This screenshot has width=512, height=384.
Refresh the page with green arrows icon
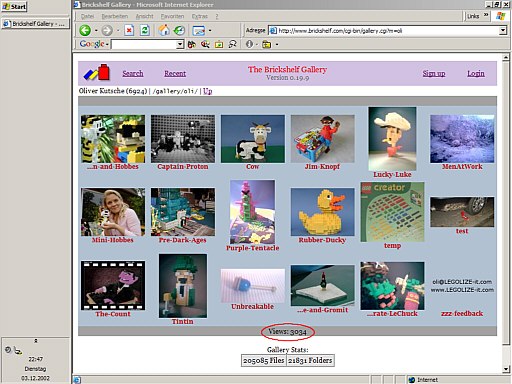coord(145,30)
